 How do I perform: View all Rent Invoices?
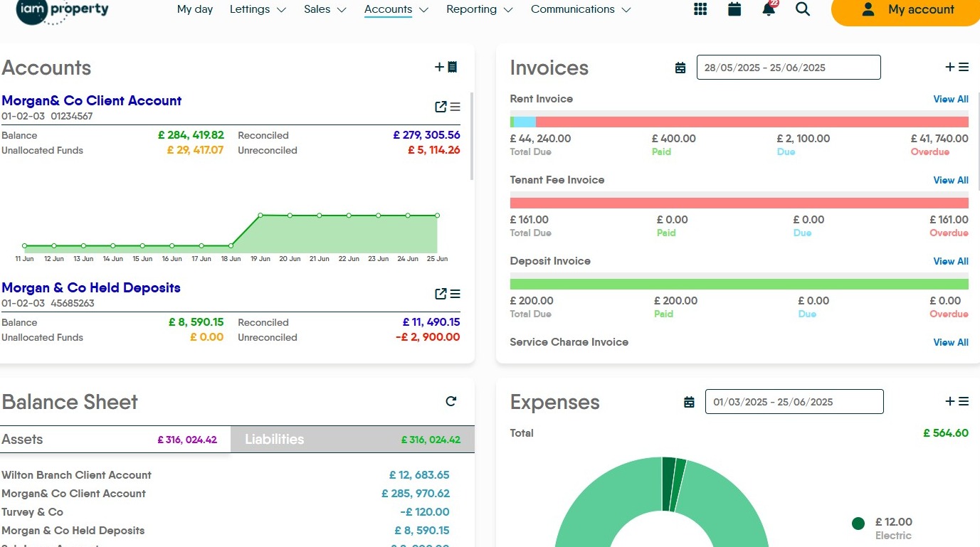pyautogui.click(x=951, y=99)
